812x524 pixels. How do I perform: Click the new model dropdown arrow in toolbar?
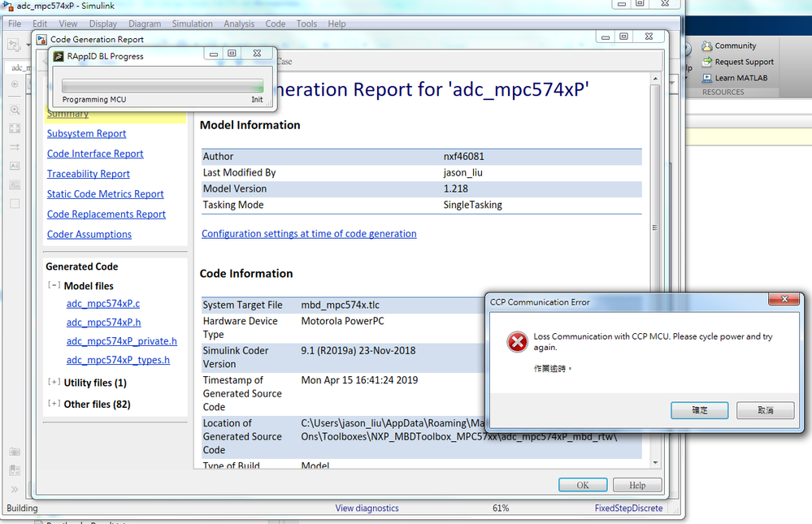28,45
